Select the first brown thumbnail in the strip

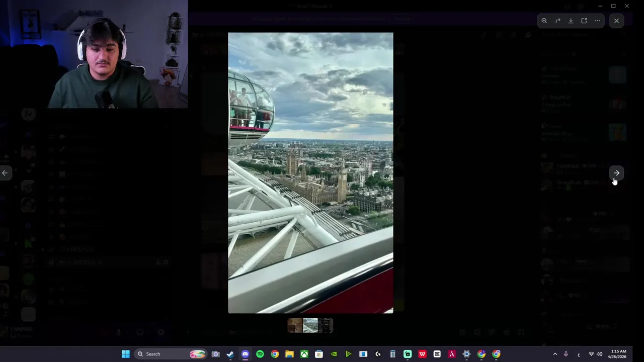(295, 325)
